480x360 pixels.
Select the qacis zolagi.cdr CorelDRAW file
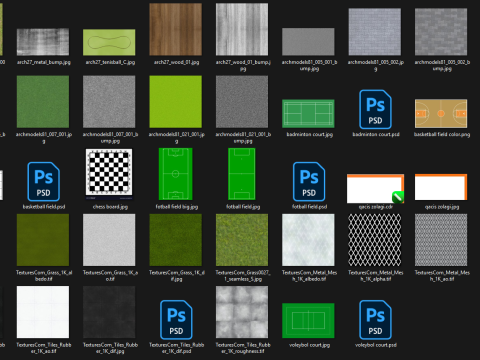[x=375, y=189]
